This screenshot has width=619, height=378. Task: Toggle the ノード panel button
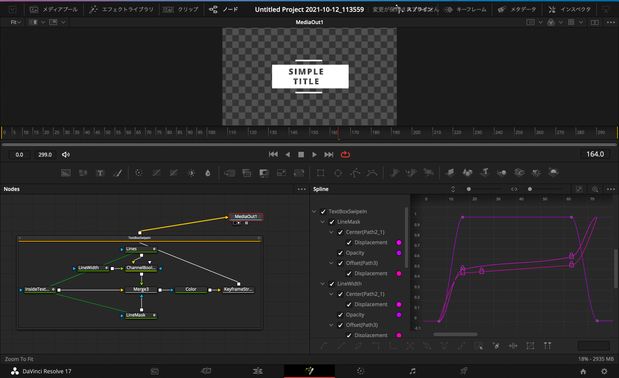[223, 9]
